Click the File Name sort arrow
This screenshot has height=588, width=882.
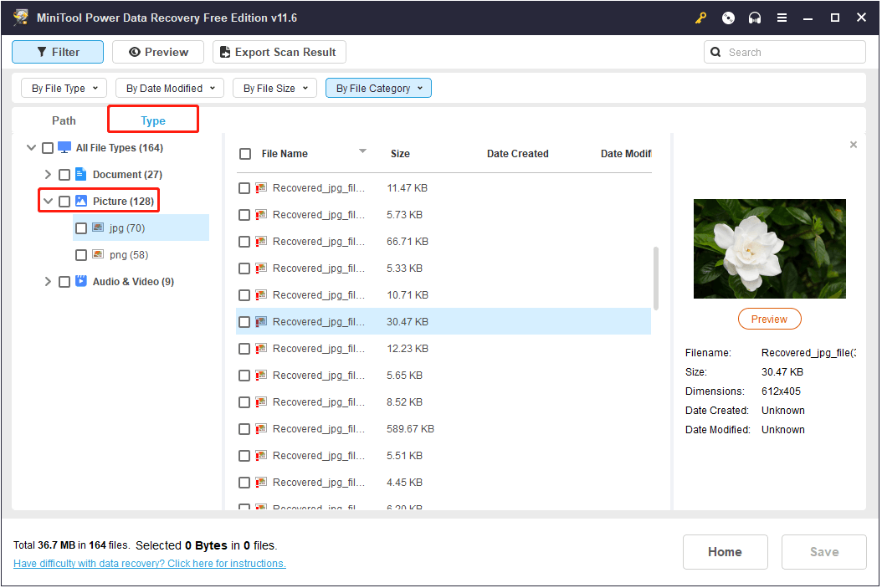click(363, 151)
